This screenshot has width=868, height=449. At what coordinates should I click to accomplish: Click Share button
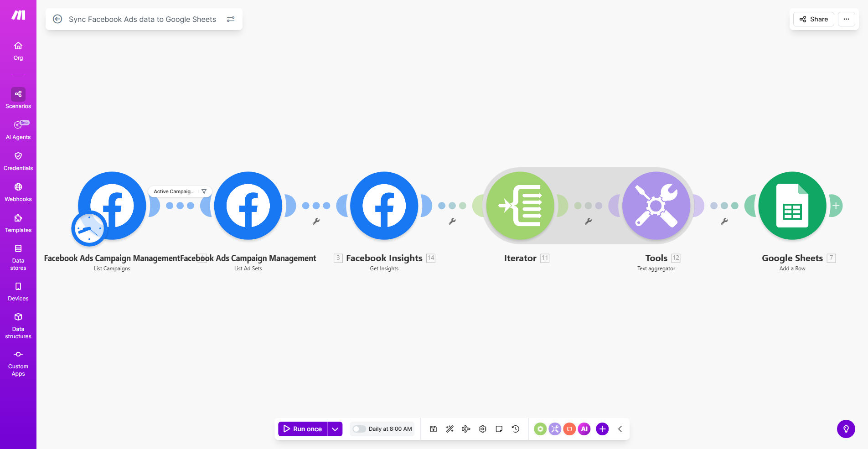click(x=814, y=19)
